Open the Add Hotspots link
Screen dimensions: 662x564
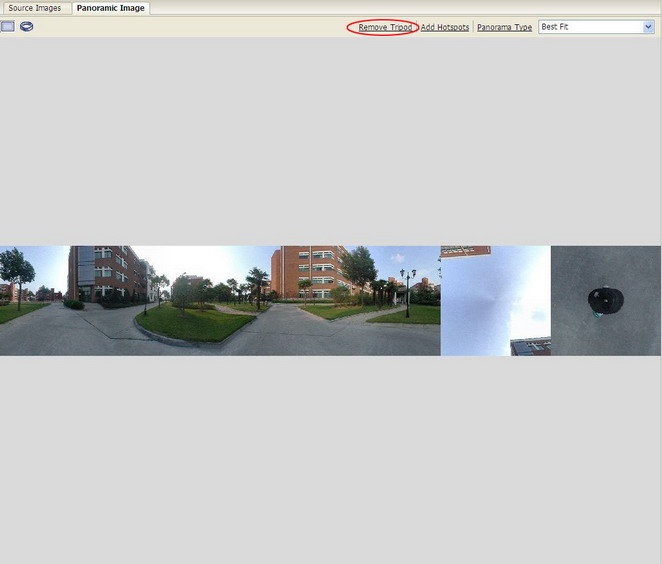click(445, 27)
